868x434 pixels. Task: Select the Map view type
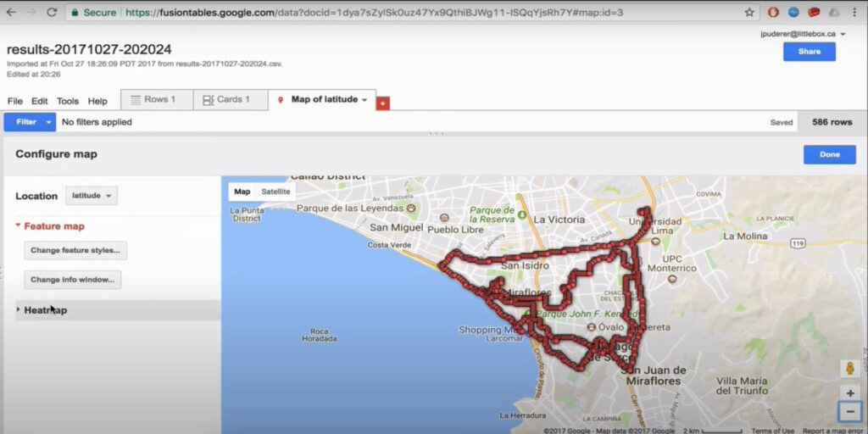coord(242,192)
